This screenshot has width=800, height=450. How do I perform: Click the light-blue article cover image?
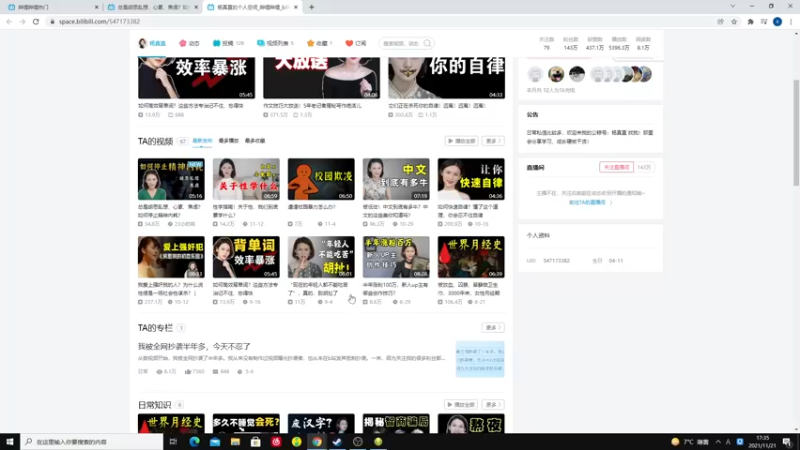(x=480, y=359)
